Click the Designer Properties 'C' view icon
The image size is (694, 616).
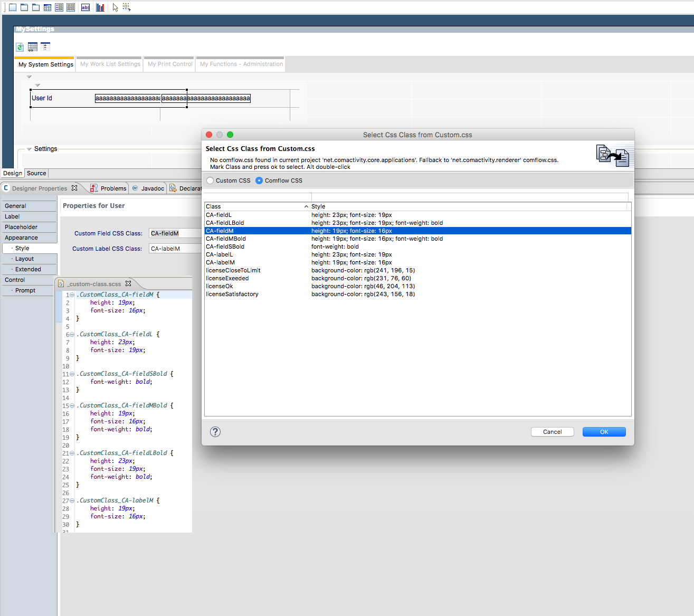click(6, 188)
